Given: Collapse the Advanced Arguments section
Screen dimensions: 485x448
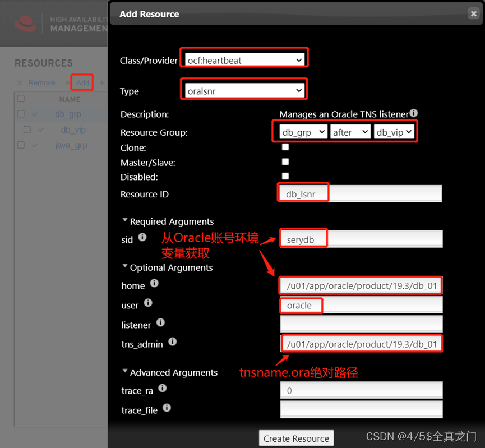Looking at the screenshot, I should (x=124, y=371).
